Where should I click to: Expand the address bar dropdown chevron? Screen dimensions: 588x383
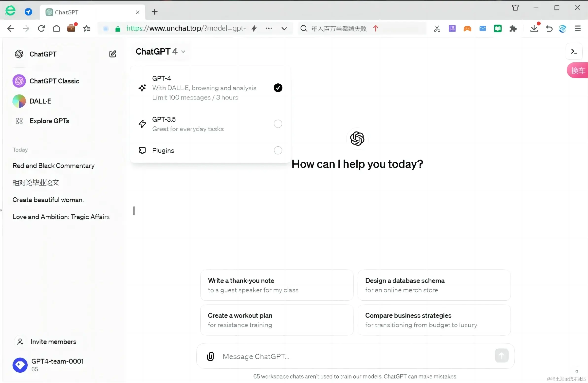coord(284,29)
